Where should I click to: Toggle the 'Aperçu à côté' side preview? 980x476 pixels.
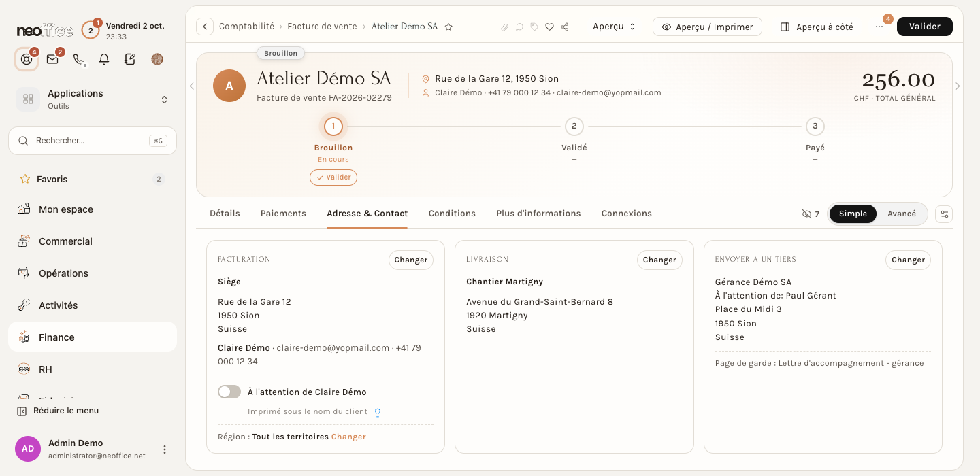817,27
